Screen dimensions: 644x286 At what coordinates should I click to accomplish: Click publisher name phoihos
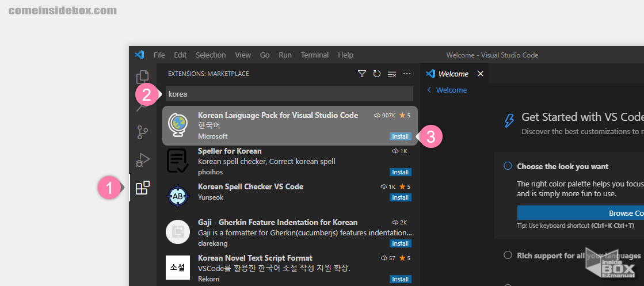211,171
